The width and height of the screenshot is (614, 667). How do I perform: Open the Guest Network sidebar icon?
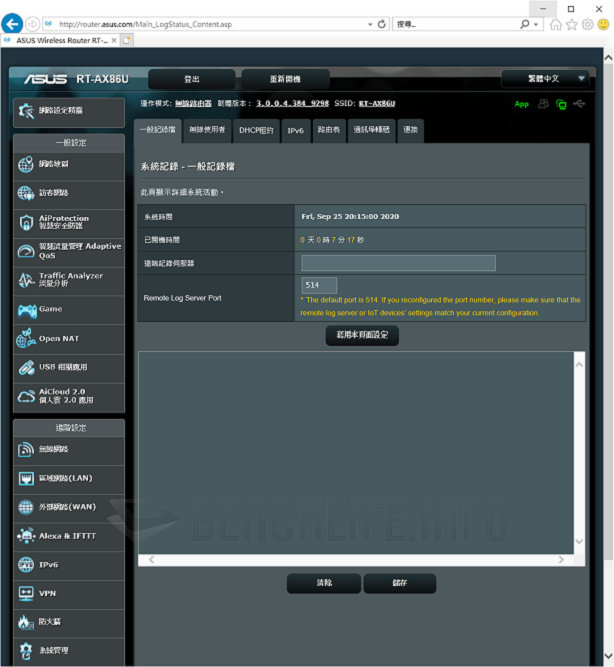[x=26, y=193]
